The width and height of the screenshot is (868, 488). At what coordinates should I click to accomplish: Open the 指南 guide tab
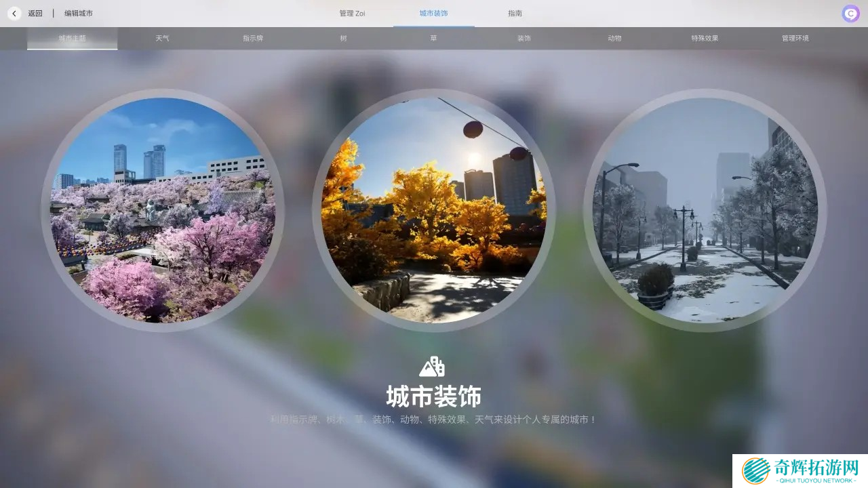click(515, 14)
